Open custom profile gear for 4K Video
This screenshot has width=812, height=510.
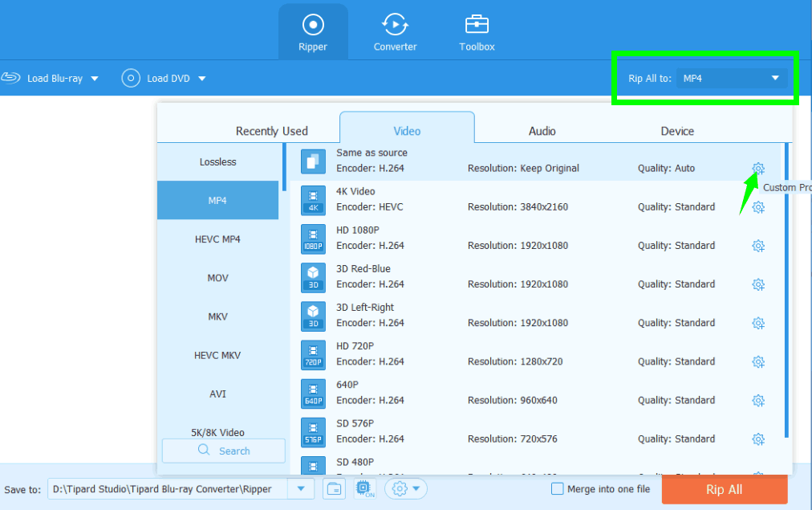pyautogui.click(x=757, y=207)
